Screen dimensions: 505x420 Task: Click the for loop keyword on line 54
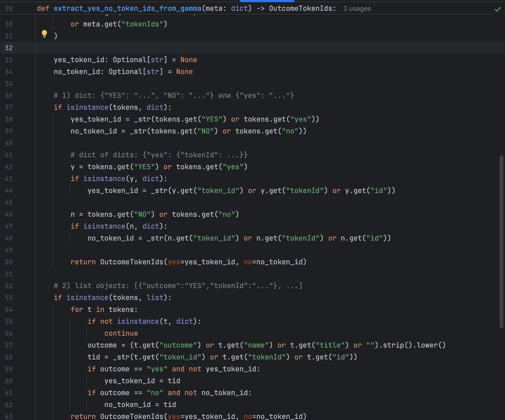pyautogui.click(x=77, y=309)
